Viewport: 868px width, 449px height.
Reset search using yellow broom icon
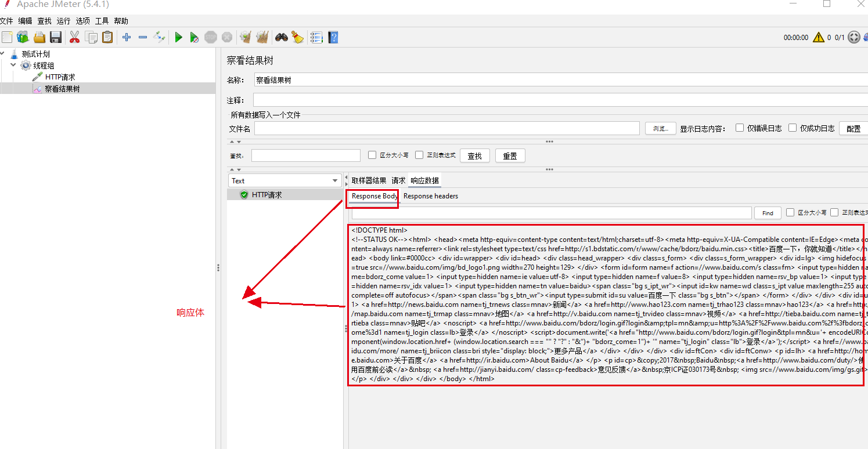tap(298, 38)
